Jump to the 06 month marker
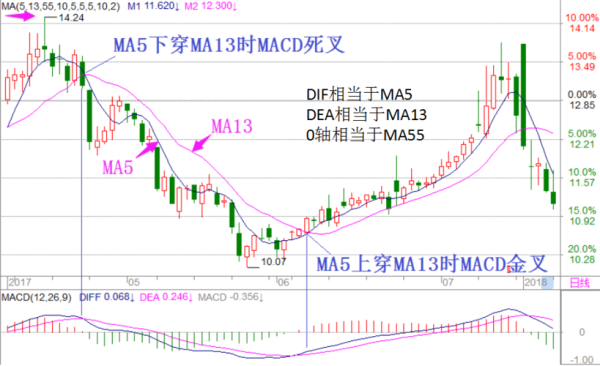Viewport: 600px width, 366px height. (x=283, y=283)
